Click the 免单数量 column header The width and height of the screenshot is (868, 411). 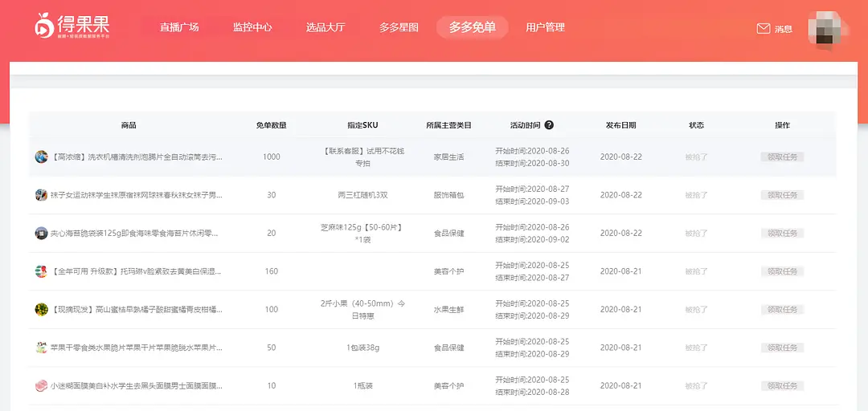272,125
